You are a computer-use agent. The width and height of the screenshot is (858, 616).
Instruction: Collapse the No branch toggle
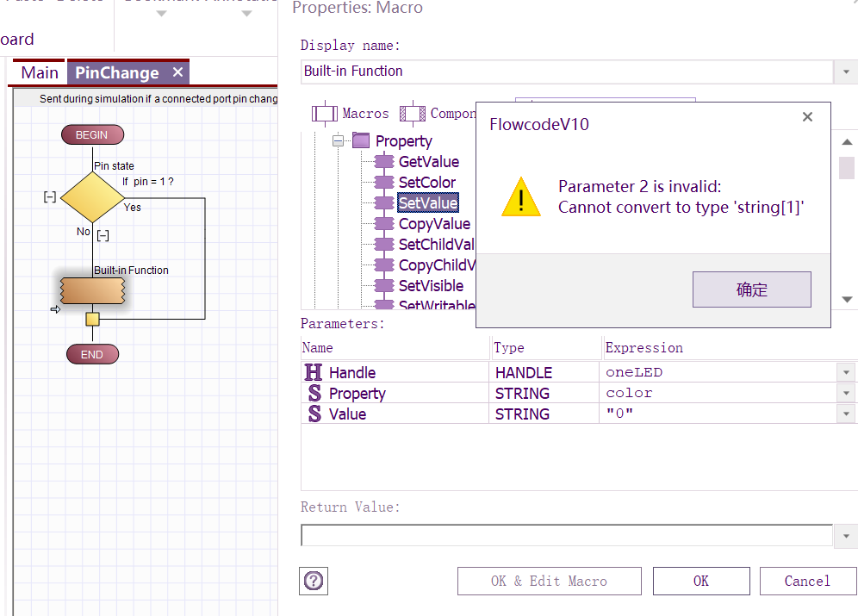[103, 236]
